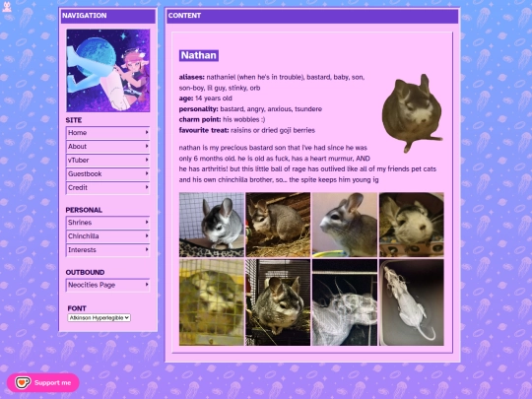
Task: Click the Nathan heading
Action: (x=199, y=55)
